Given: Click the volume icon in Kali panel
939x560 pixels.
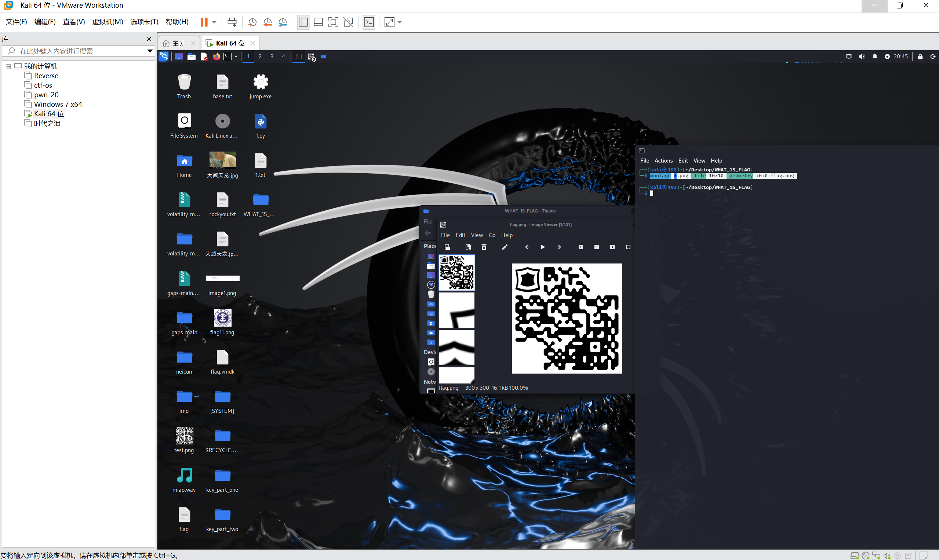Looking at the screenshot, I should click(862, 57).
